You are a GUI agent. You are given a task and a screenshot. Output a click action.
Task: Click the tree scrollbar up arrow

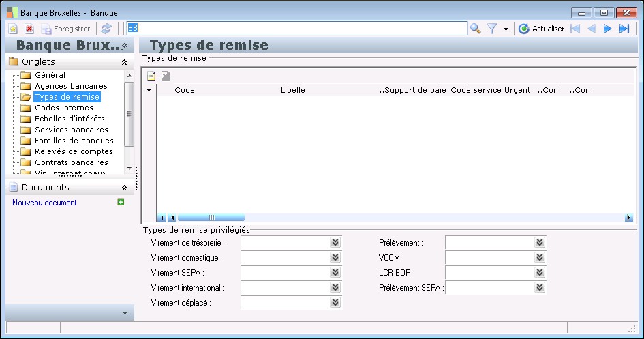click(x=129, y=76)
